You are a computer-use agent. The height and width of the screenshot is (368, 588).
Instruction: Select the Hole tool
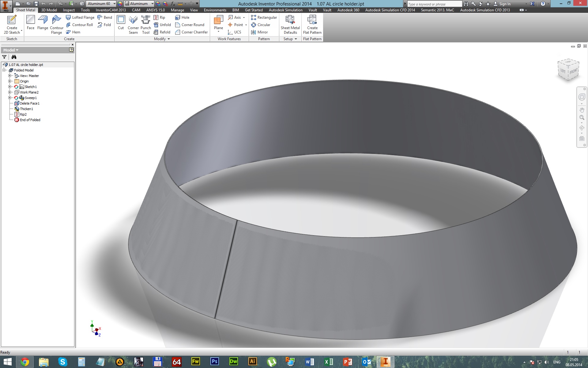(182, 17)
